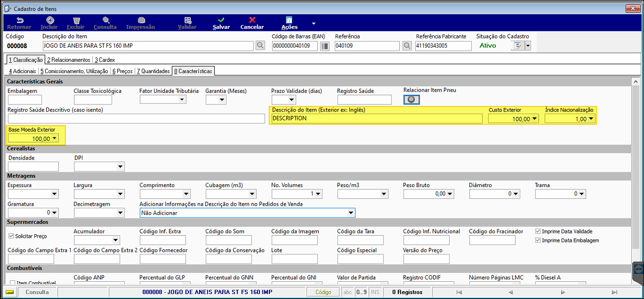
Task: Open Garantia (Meses) dropdown
Action: point(222,100)
